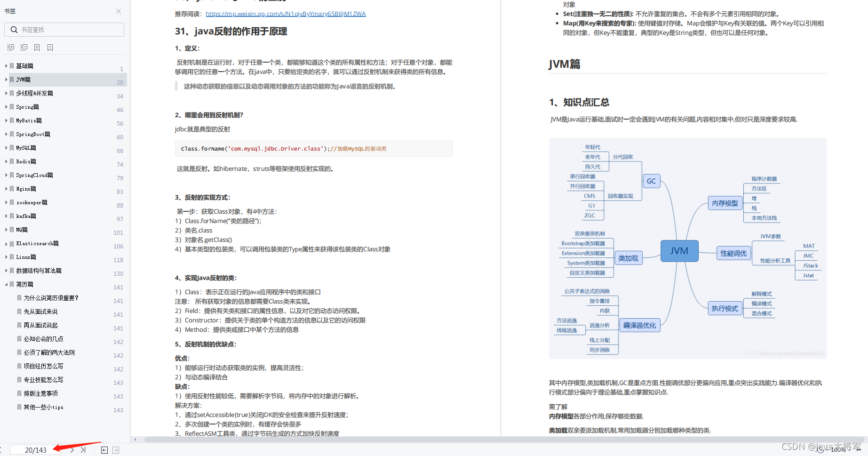
Task: Click the 性能调优 node in mind map
Action: point(733,253)
